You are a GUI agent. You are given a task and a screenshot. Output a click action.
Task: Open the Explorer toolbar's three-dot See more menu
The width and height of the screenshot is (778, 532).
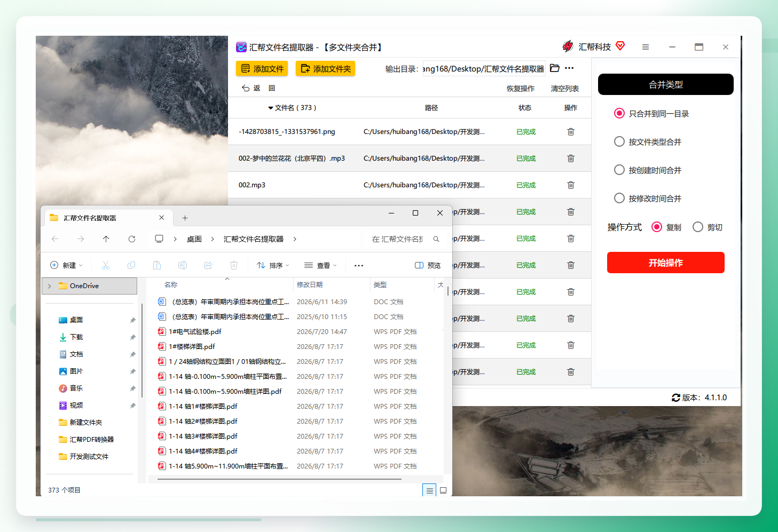click(x=359, y=265)
